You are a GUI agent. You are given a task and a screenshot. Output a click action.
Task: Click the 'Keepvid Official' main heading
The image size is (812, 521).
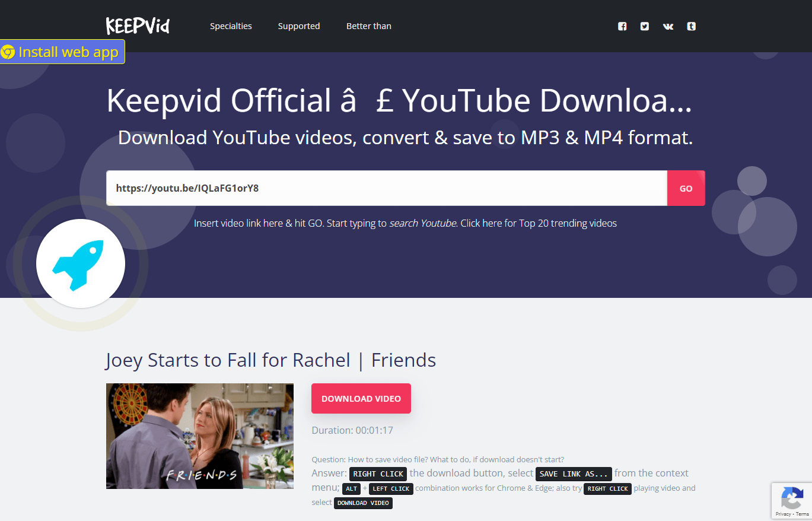pyautogui.click(x=399, y=101)
